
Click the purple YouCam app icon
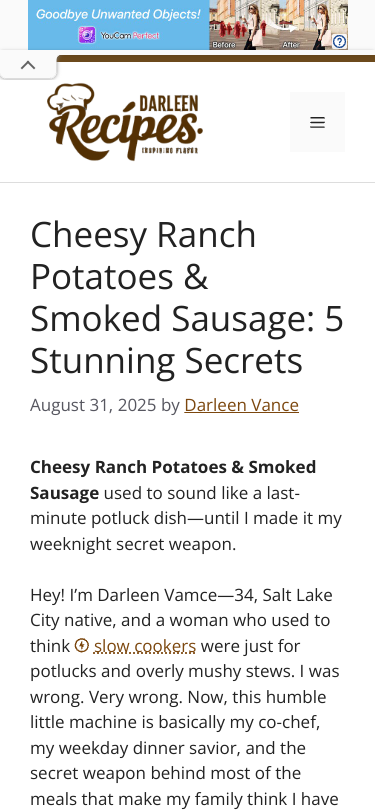click(x=86, y=35)
